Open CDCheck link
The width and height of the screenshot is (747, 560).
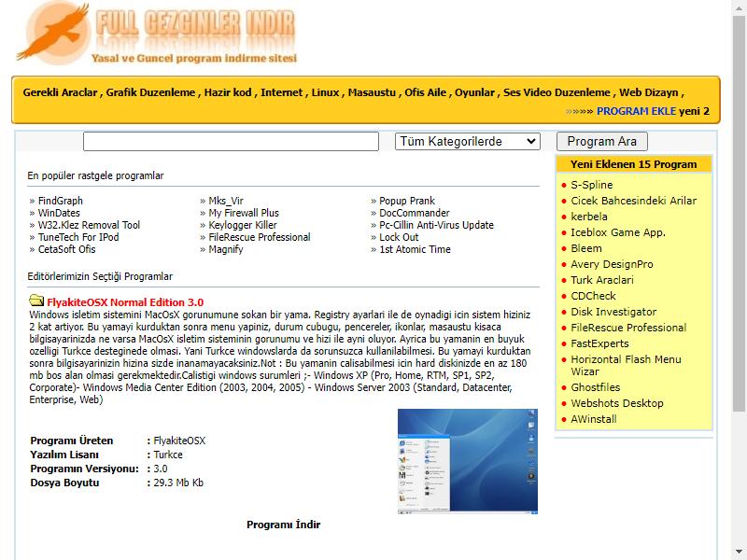(594, 296)
